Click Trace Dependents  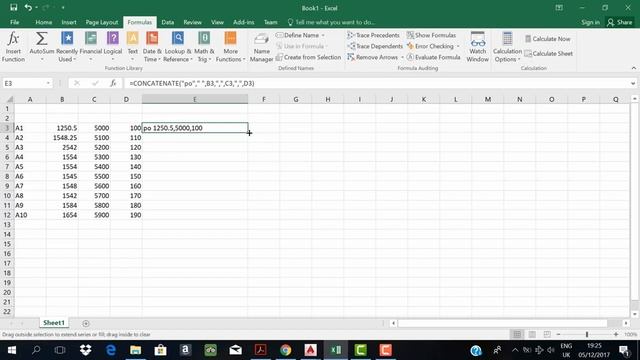pos(375,47)
